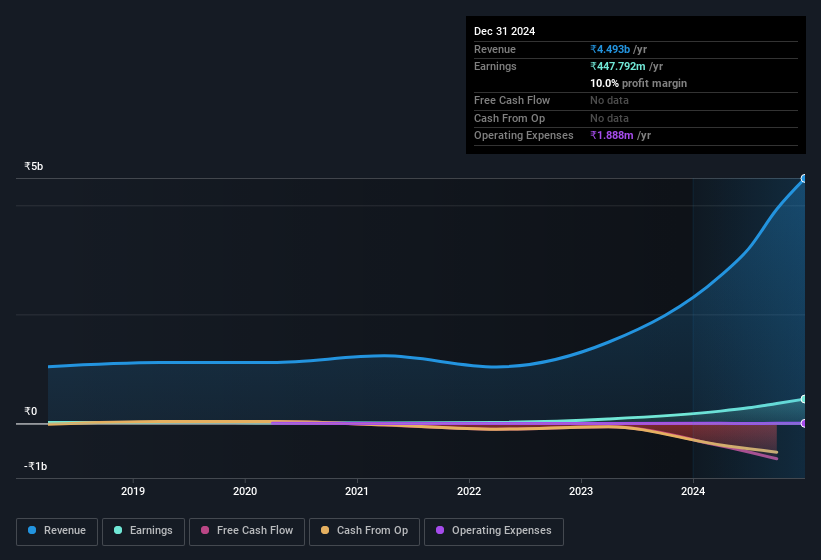This screenshot has height=560, width=821.
Task: Click the Earnings tooltip row label
Action: [495, 66]
